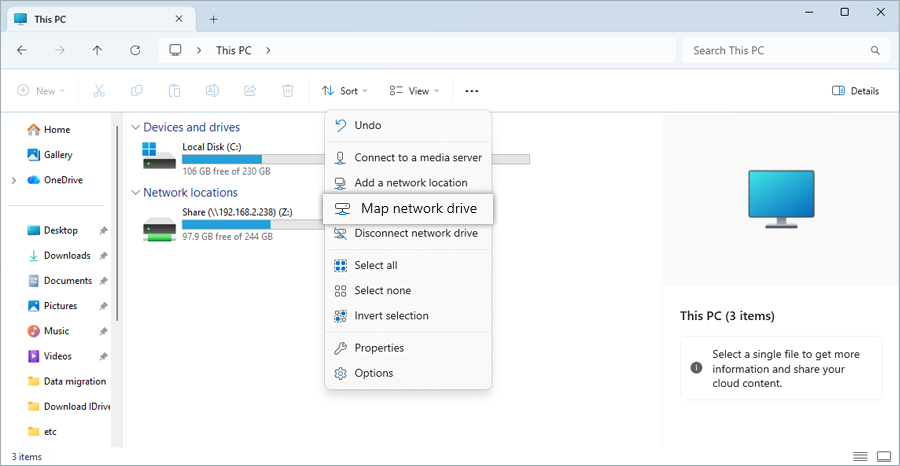Expand the OneDrive tree node

[x=14, y=181]
